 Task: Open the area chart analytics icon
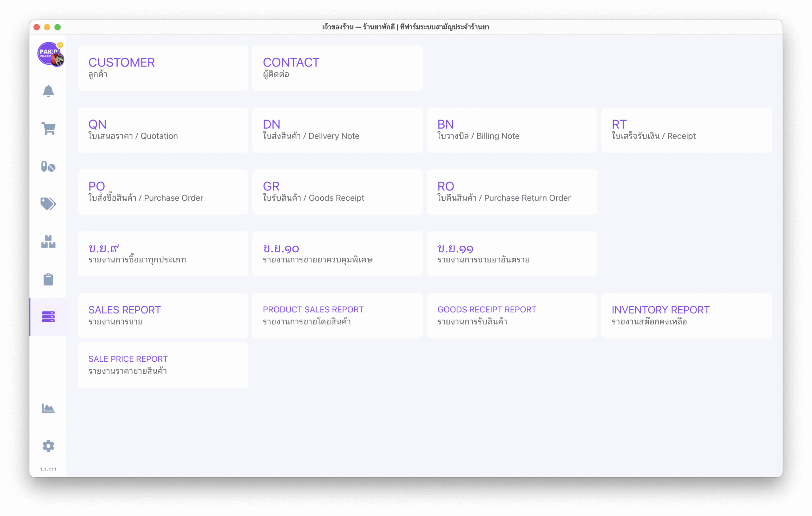pyautogui.click(x=48, y=408)
